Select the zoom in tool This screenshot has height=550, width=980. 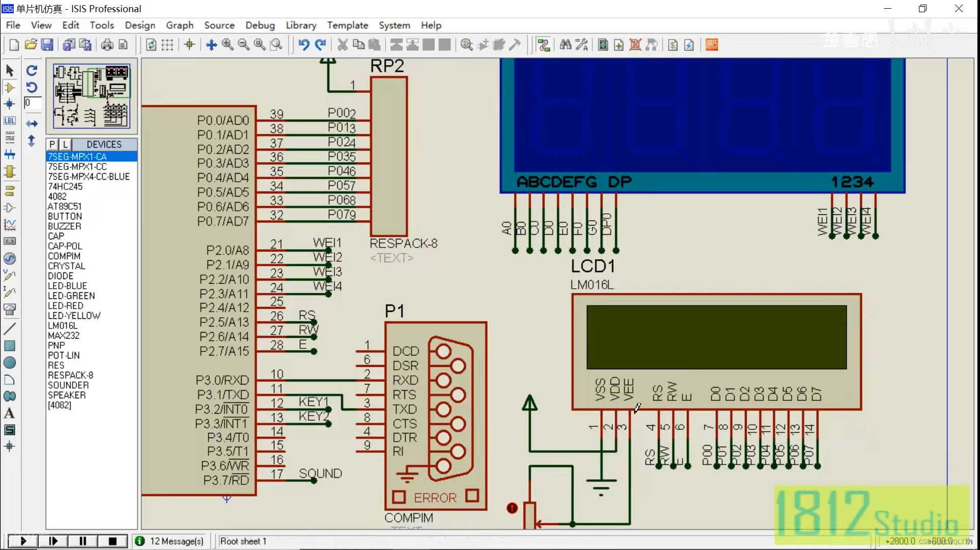click(227, 44)
